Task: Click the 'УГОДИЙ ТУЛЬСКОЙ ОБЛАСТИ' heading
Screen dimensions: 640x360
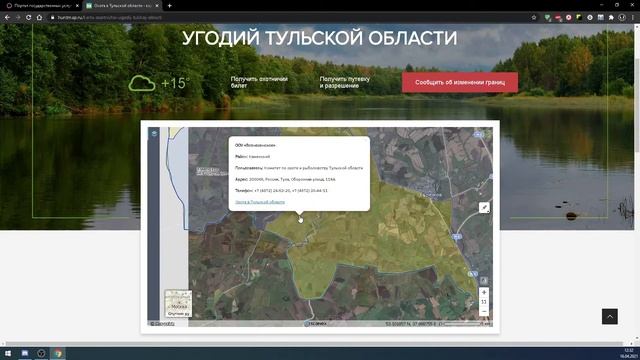Action: point(320,38)
